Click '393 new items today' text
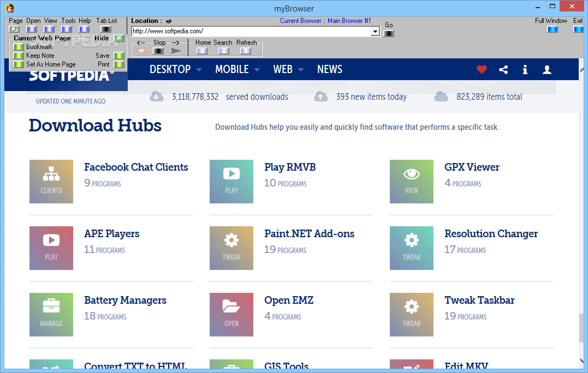The height and width of the screenshot is (373, 588). click(371, 97)
